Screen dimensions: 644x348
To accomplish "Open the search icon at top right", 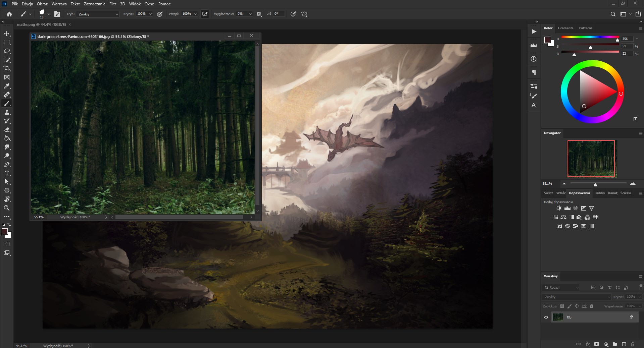I will (613, 14).
